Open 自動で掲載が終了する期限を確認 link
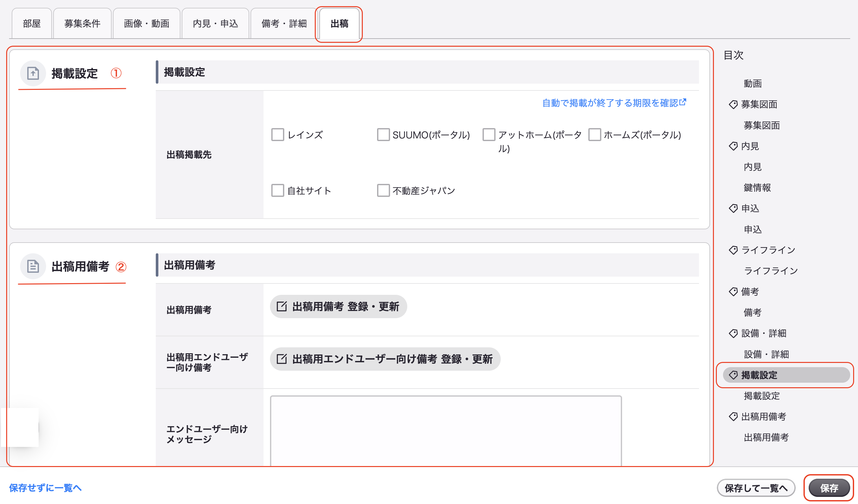 coord(614,103)
